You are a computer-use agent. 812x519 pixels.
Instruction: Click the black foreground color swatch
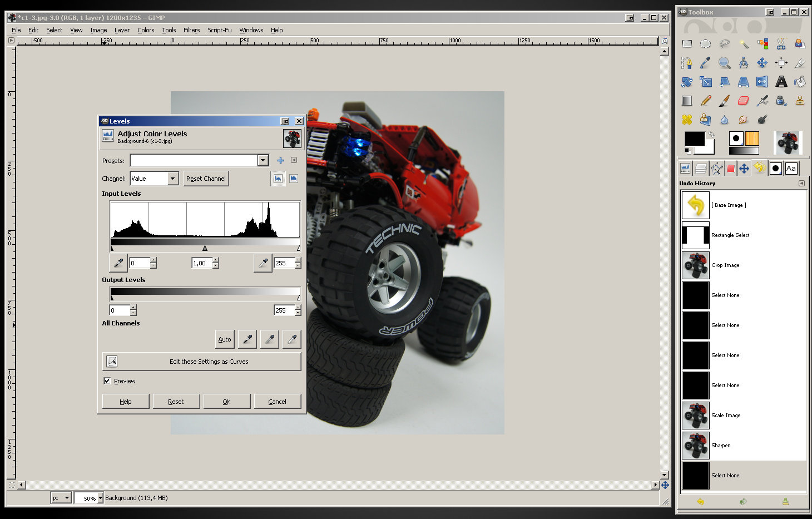[x=694, y=139]
